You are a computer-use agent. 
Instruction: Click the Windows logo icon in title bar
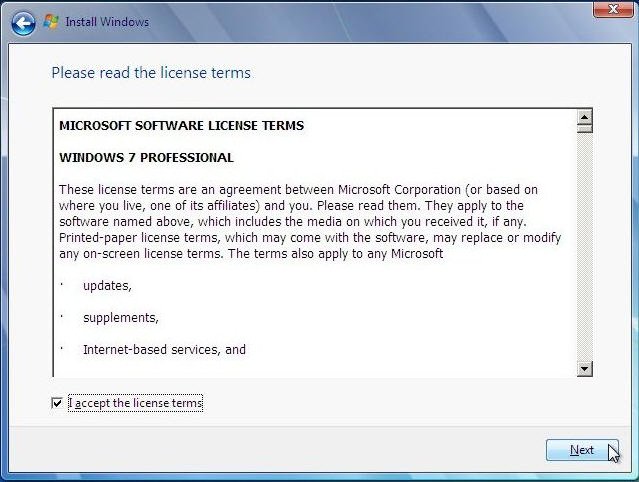51,22
